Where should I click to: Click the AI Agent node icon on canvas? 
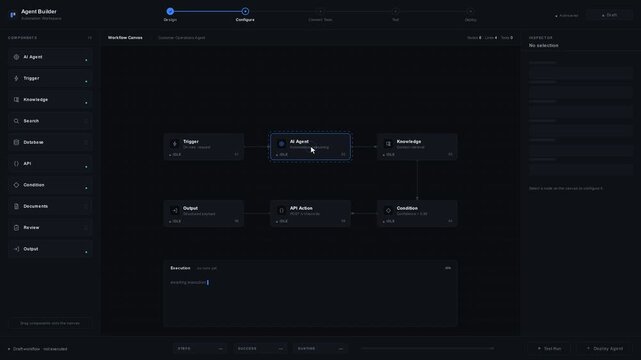281,144
